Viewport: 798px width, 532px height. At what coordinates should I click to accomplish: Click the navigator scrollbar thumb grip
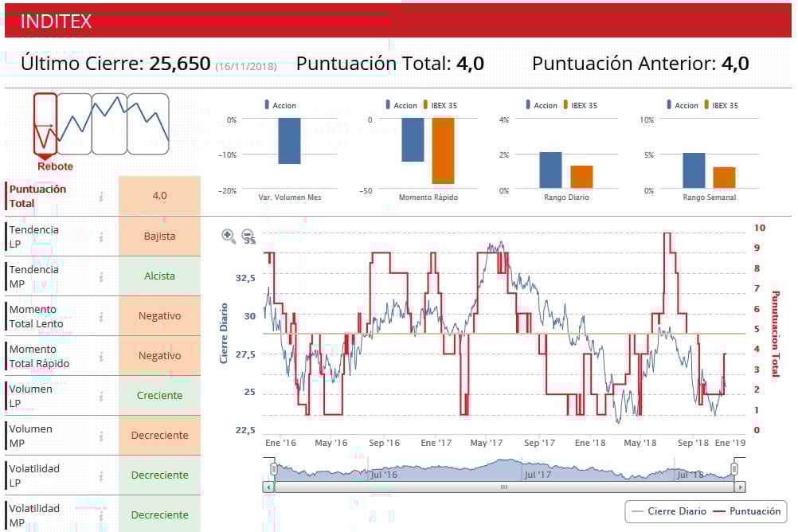point(504,487)
